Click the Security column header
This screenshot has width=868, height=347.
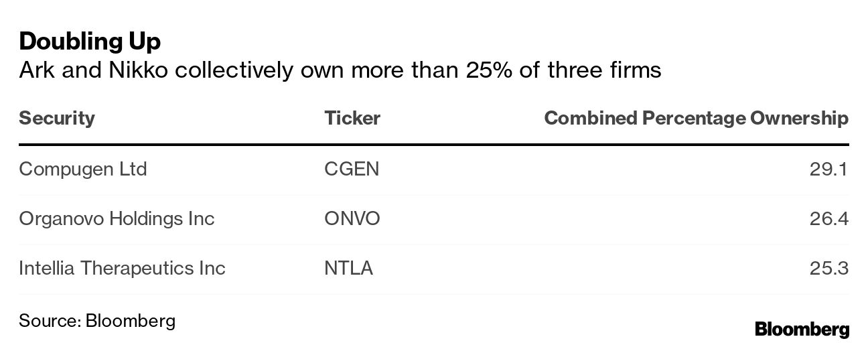(57, 119)
